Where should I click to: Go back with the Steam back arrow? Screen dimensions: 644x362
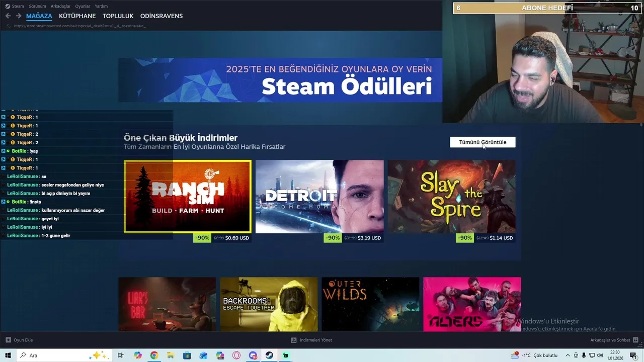point(8,16)
